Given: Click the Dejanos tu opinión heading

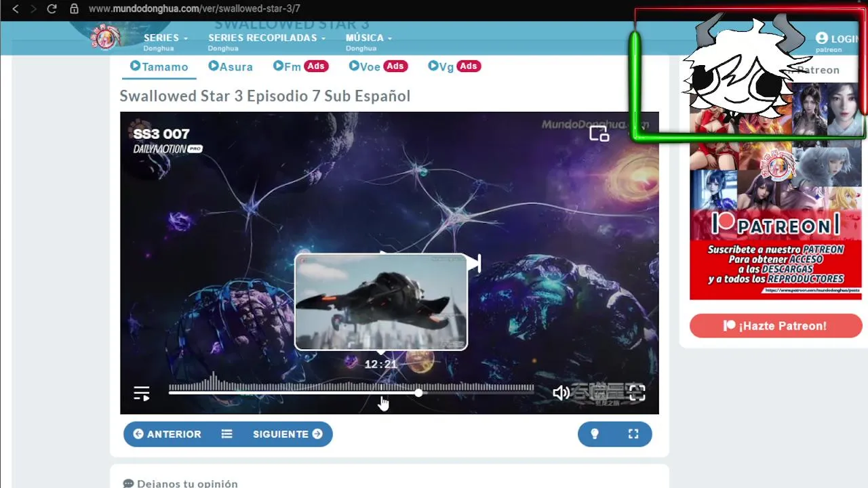Looking at the screenshot, I should 180,483.
